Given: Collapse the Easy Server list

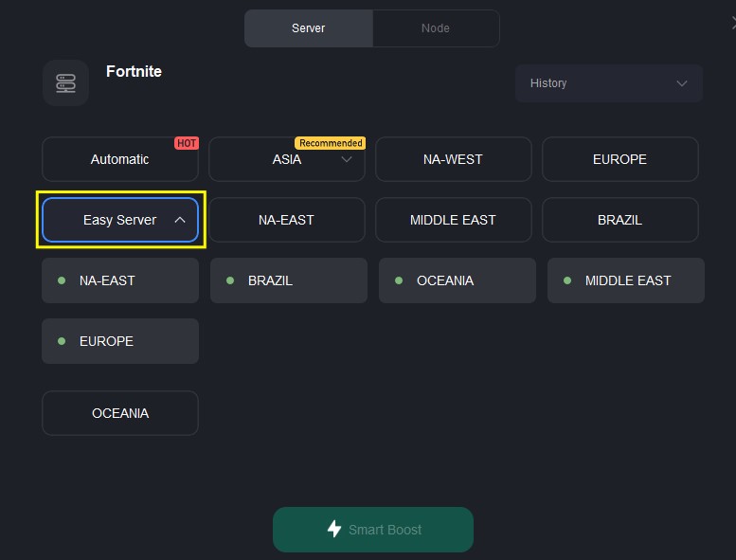Looking at the screenshot, I should [180, 220].
